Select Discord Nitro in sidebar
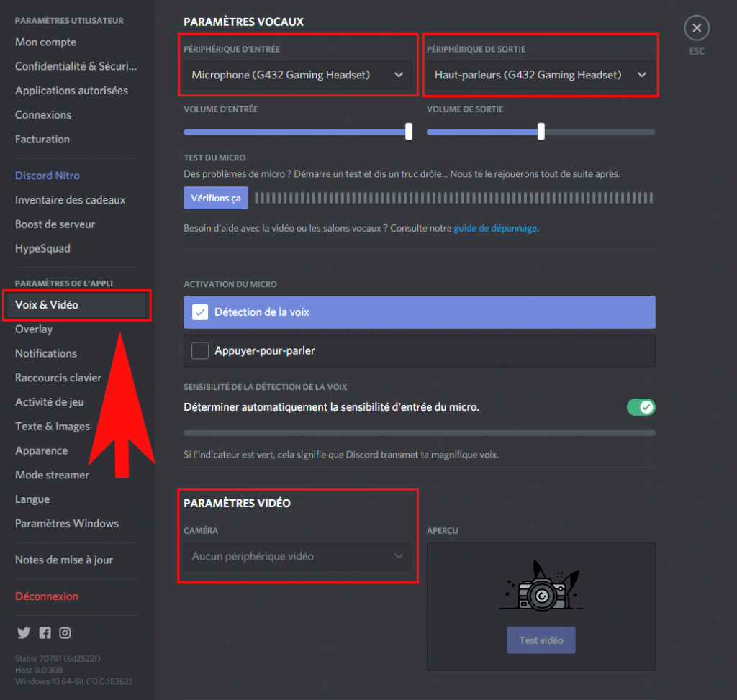 tap(48, 176)
